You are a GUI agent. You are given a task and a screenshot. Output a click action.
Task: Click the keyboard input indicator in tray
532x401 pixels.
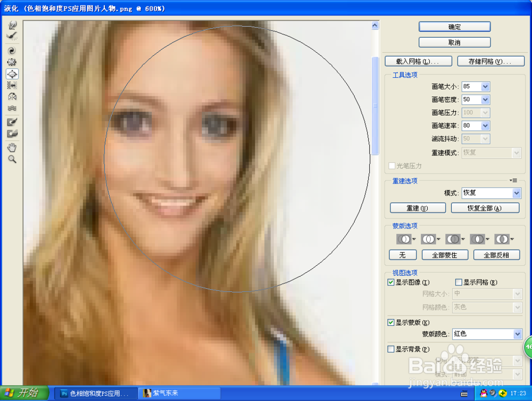click(x=464, y=394)
